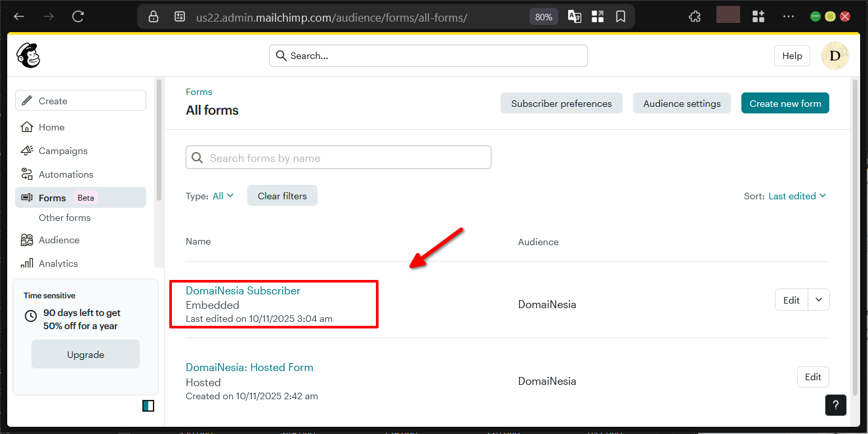The height and width of the screenshot is (434, 868).
Task: Open the Analytics section
Action: [28, 263]
